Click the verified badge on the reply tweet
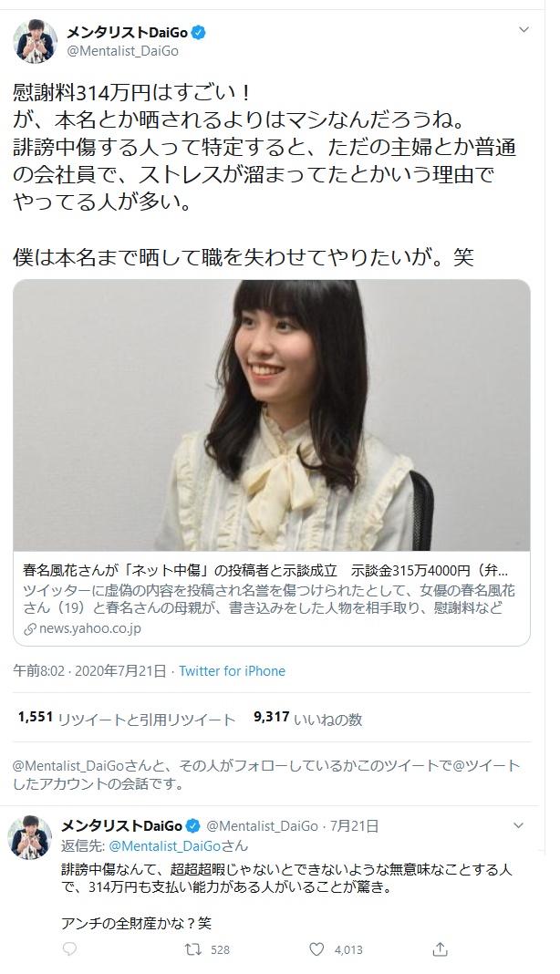Viewport: 560px width, 974px height. [x=193, y=826]
